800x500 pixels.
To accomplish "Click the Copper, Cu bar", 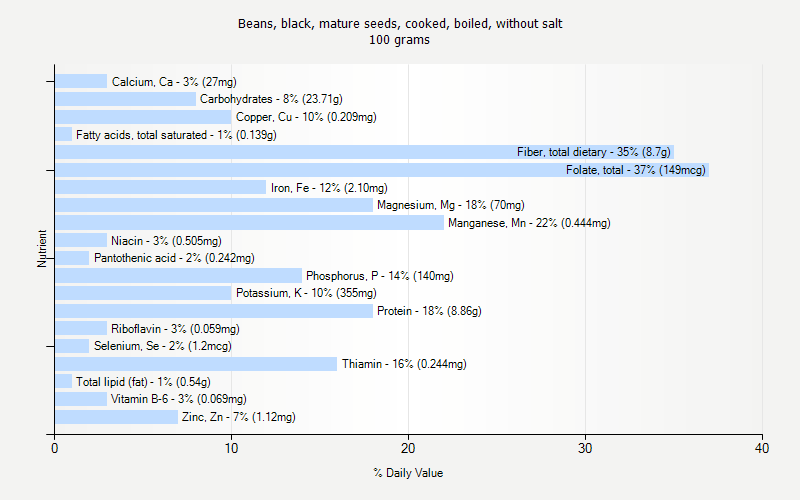I will (x=142, y=117).
